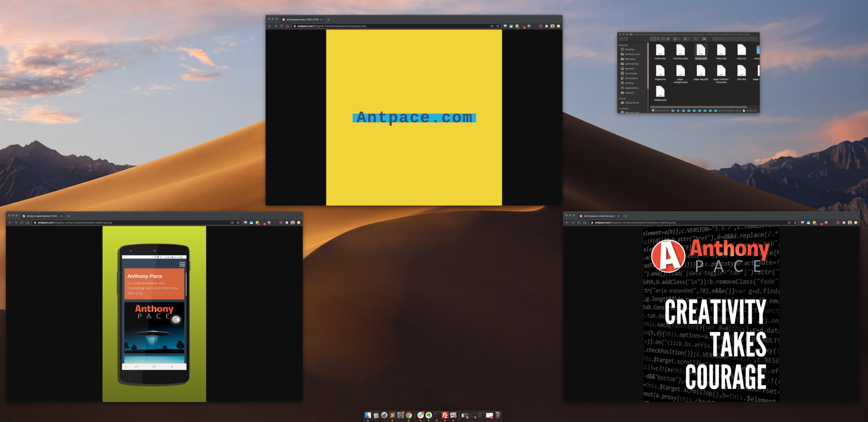Image resolution: width=868 pixels, height=422 pixels.
Task: Select footer.php file in Finder
Action: pos(660,52)
